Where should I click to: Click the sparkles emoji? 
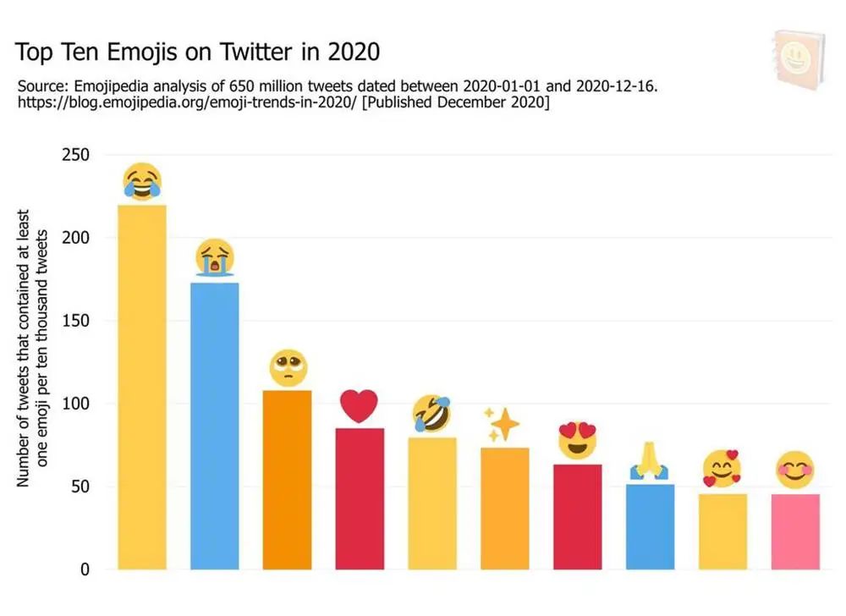point(502,424)
